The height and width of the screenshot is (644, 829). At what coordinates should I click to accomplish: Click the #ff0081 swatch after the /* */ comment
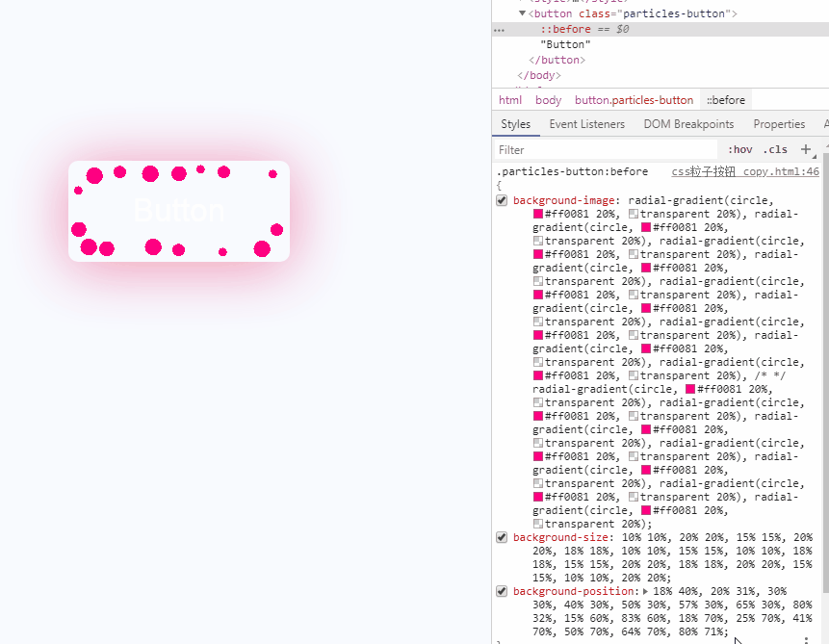pos(690,389)
